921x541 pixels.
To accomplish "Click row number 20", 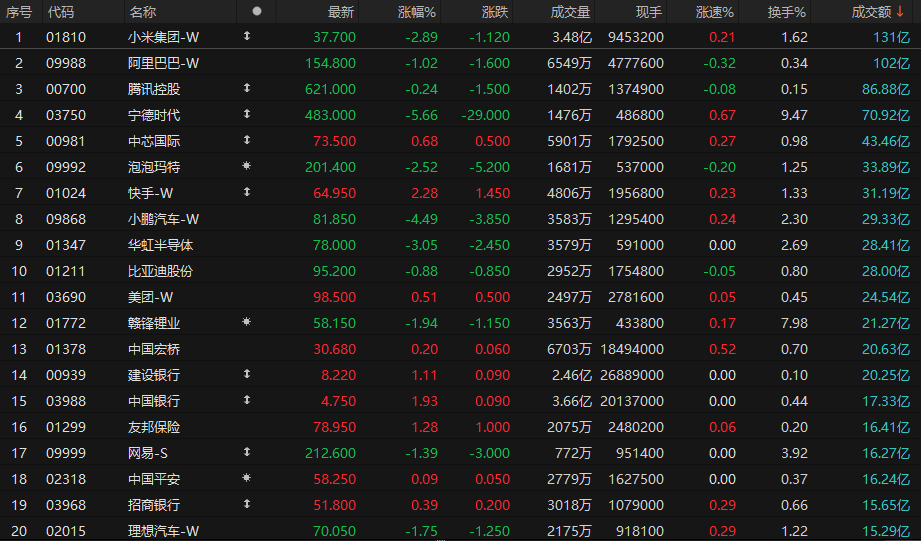I will point(19,531).
